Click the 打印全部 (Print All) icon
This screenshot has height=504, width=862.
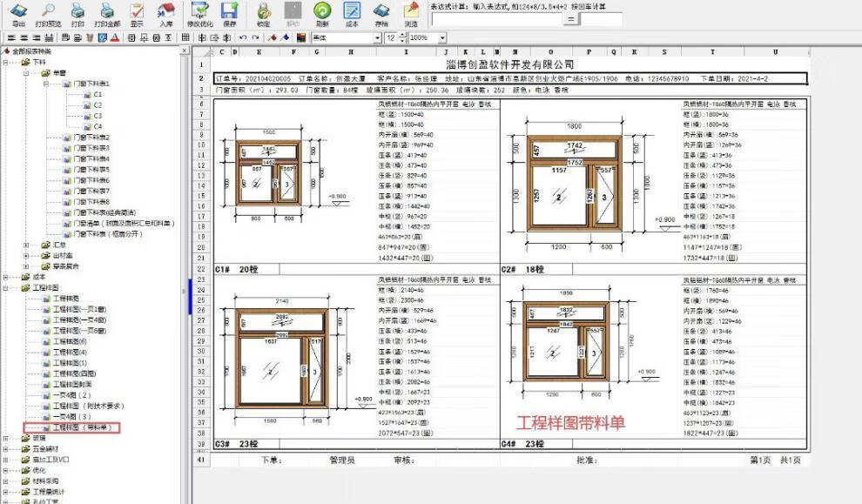pos(107,11)
